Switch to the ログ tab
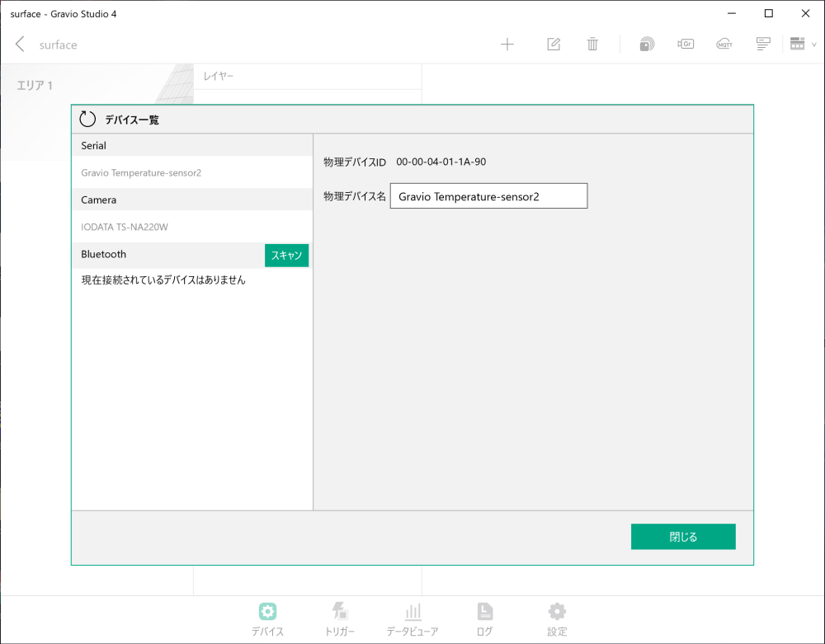Image resolution: width=825 pixels, height=644 pixels. [x=484, y=620]
